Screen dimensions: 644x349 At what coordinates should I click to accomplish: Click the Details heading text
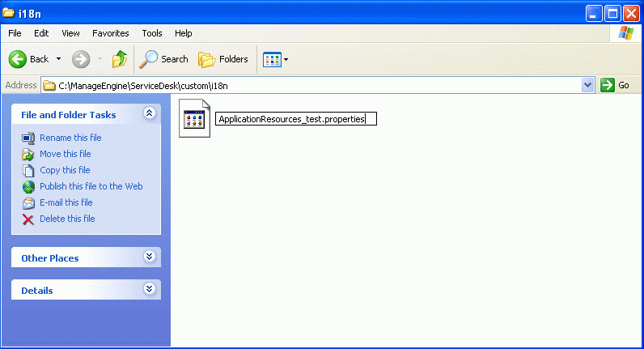click(x=37, y=291)
